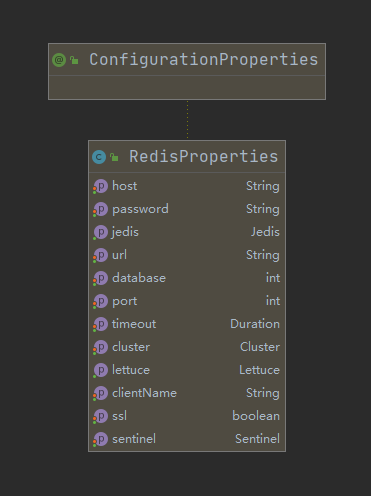This screenshot has height=496, width=371.
Task: Click the String type of host
Action: click(263, 186)
